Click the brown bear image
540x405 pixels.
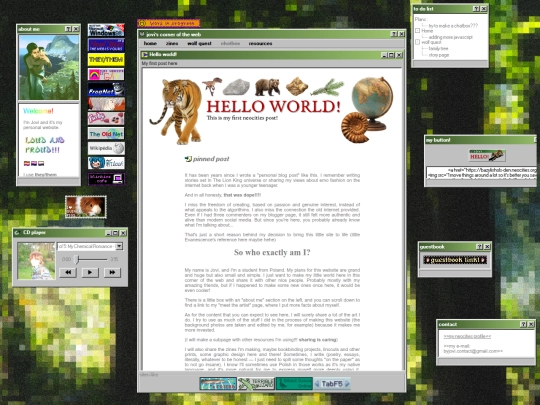point(267,87)
